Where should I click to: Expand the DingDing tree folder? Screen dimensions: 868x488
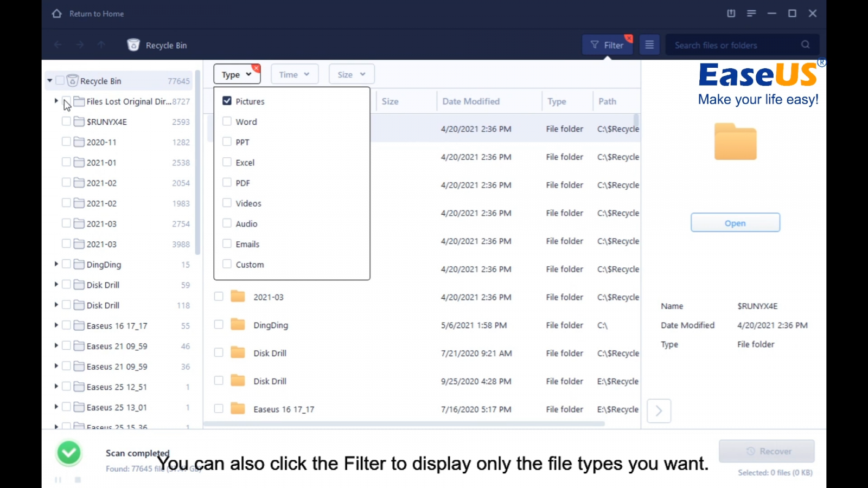[56, 264]
